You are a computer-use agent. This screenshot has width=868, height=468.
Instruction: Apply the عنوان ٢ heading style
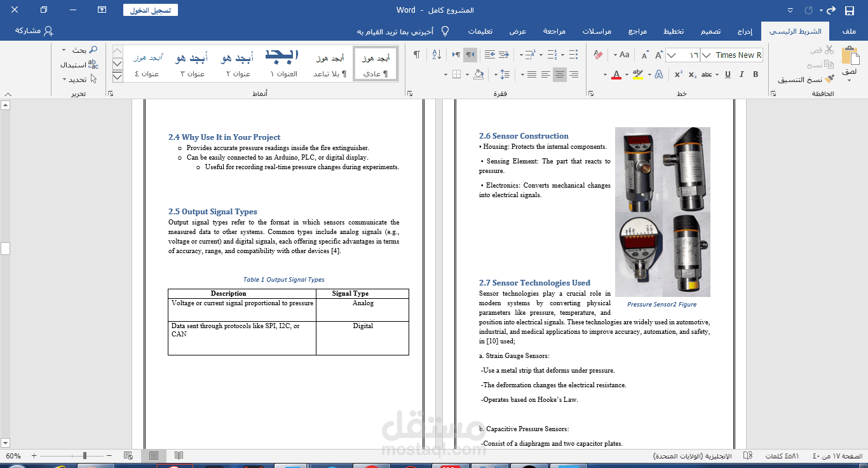(238, 64)
